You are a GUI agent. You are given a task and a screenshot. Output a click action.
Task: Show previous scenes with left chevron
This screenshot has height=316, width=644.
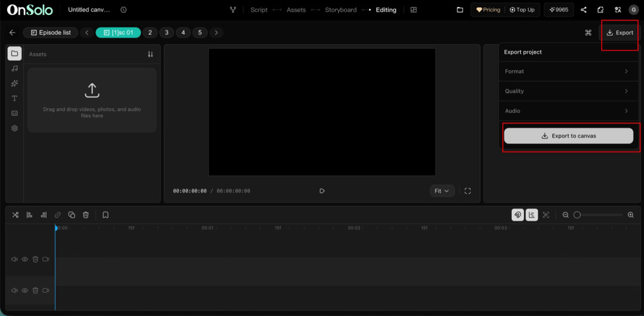pos(86,32)
